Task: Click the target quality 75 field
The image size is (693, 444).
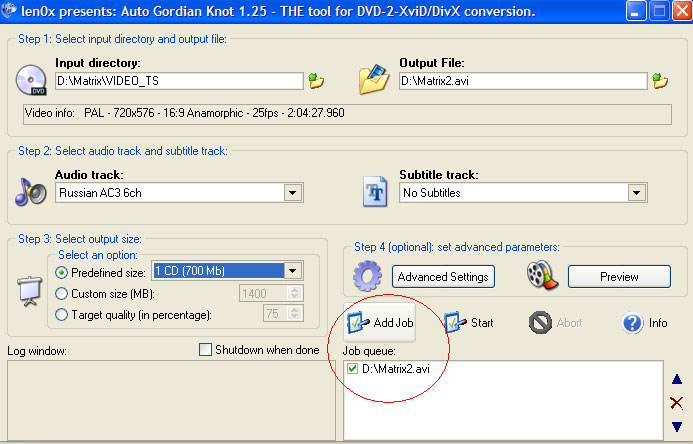Action: click(276, 314)
